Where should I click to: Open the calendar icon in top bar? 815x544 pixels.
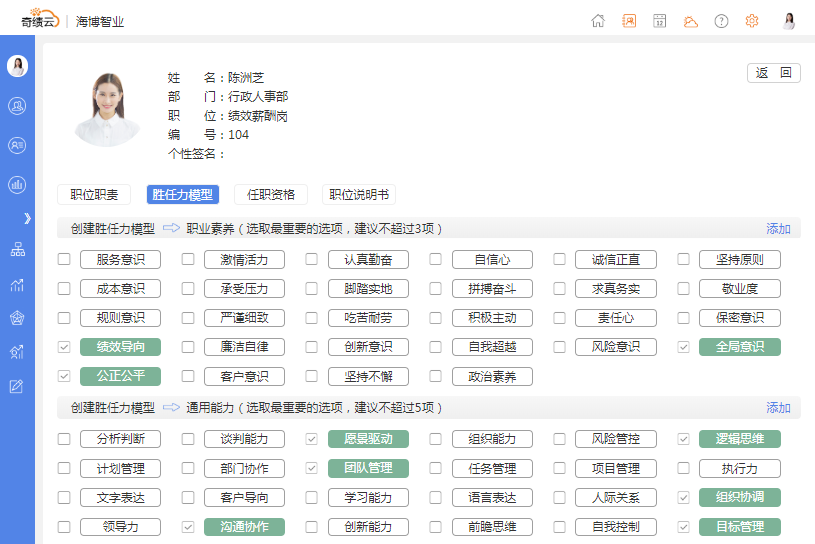coord(660,21)
